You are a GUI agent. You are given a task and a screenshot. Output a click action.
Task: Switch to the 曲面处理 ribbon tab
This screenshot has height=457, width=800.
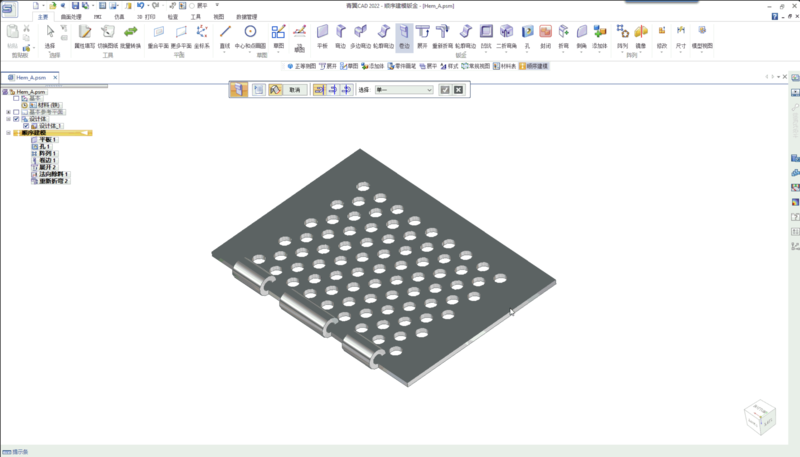(x=72, y=17)
